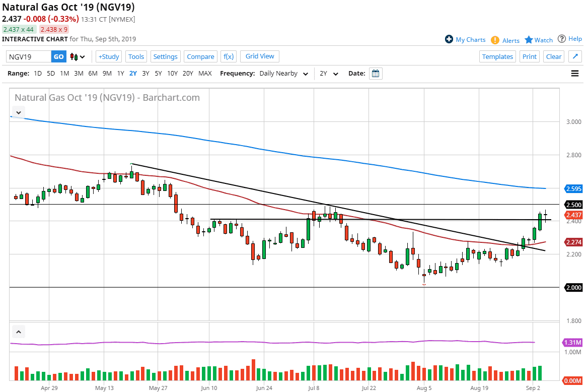
Task: Expand the chart legend chevron at top left
Action: point(18,112)
